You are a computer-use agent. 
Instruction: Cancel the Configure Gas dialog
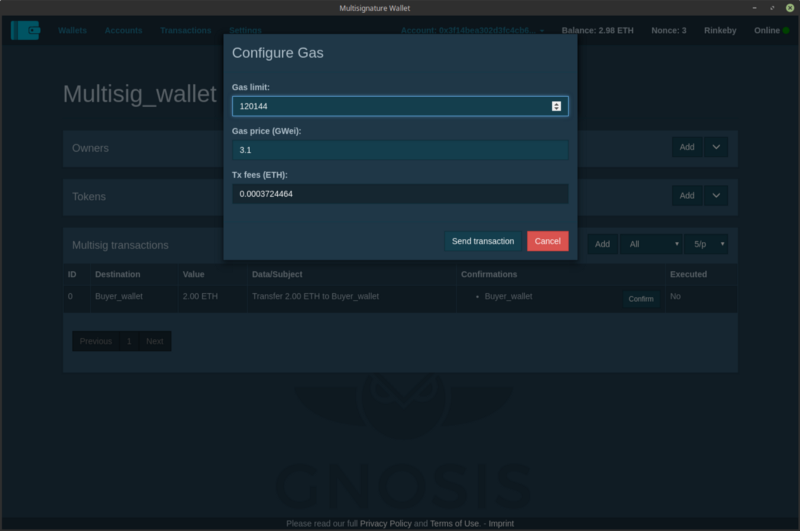point(547,241)
